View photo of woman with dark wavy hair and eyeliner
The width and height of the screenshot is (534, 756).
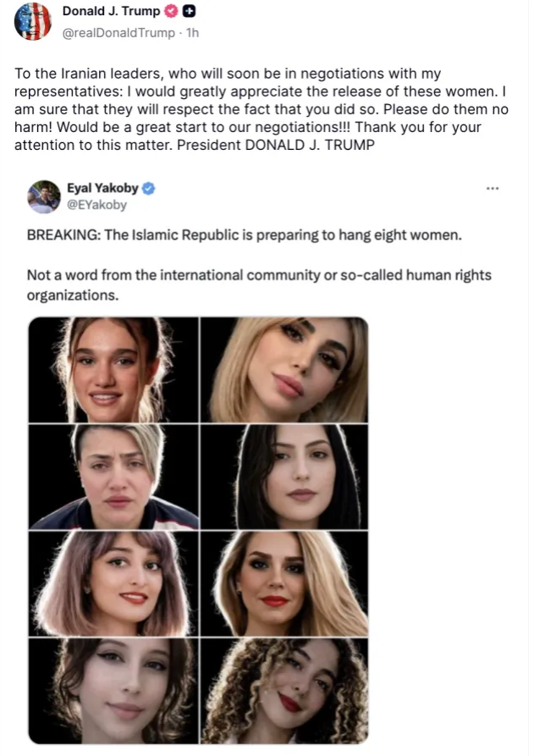tap(113, 691)
